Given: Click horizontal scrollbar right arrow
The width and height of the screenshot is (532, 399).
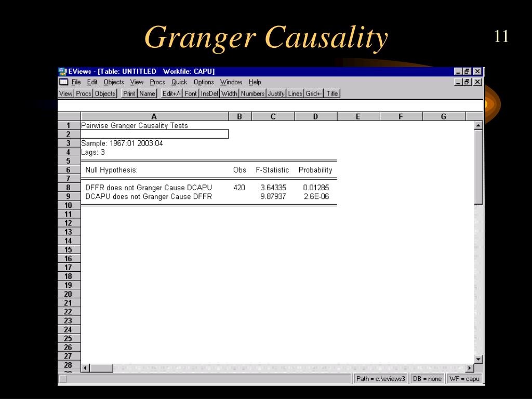Looking at the screenshot, I should click(x=470, y=368).
